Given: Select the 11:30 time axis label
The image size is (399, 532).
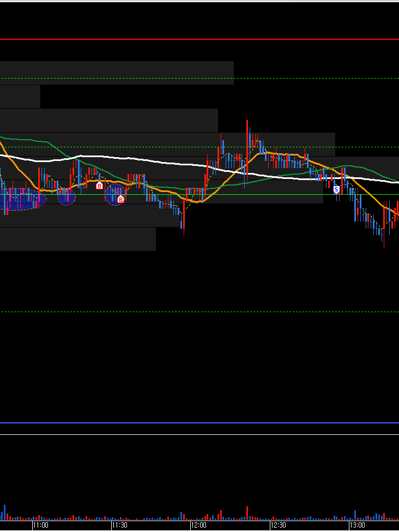Looking at the screenshot, I should [120, 525].
